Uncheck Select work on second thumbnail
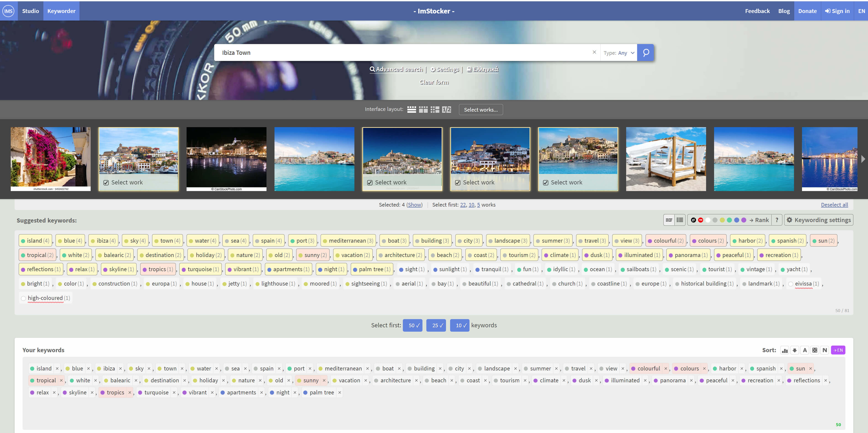This screenshot has width=868, height=433. click(106, 183)
